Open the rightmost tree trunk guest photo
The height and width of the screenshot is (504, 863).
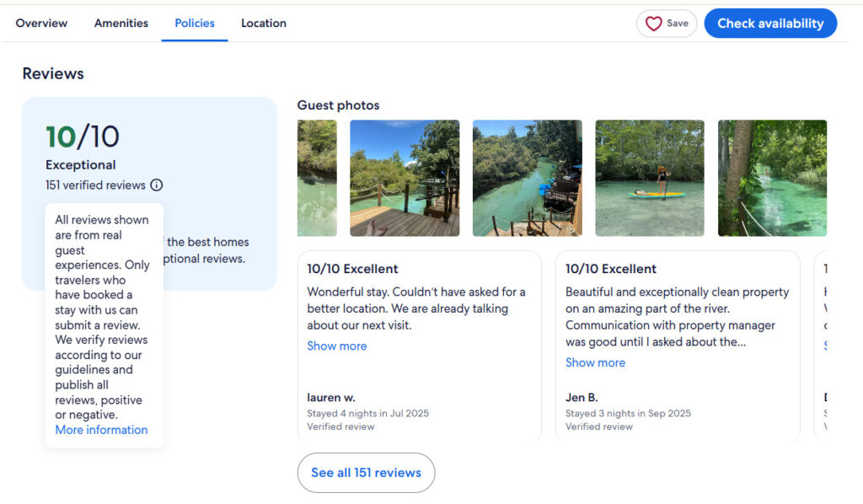[x=772, y=178]
